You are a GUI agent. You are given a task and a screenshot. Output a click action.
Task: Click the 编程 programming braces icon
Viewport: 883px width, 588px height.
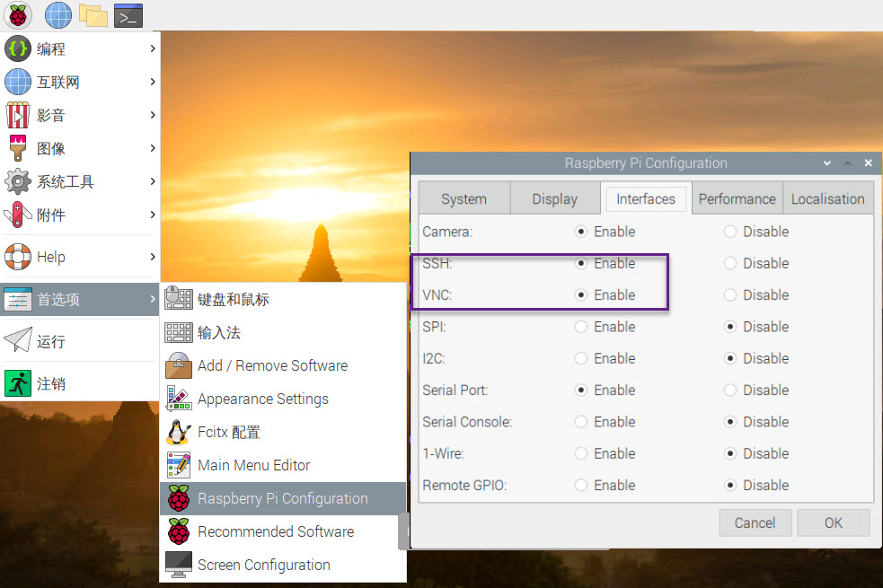click(x=17, y=49)
